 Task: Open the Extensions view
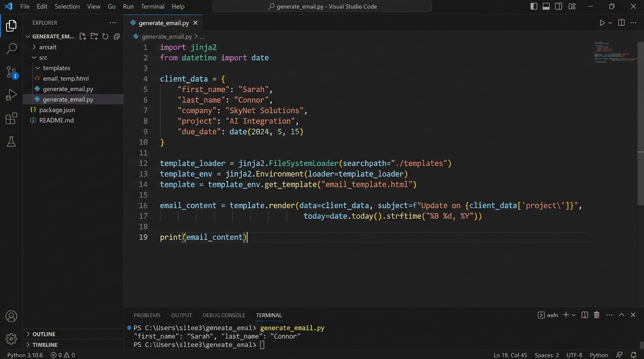click(11, 119)
